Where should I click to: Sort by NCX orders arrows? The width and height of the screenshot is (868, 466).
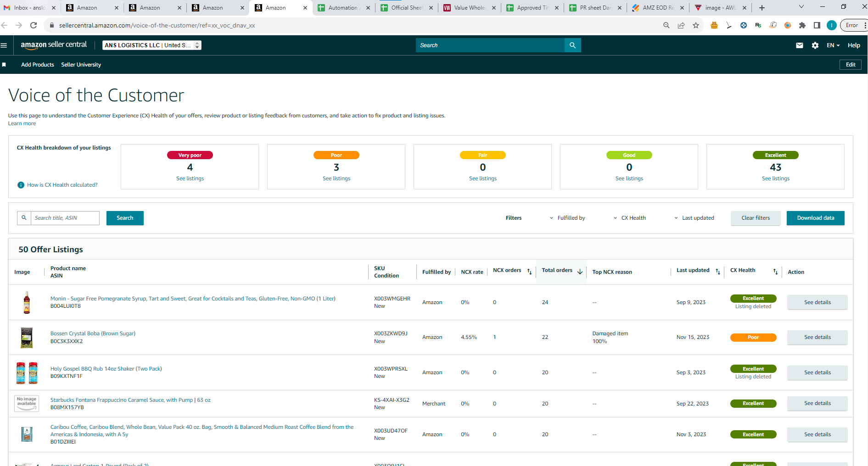tap(529, 272)
